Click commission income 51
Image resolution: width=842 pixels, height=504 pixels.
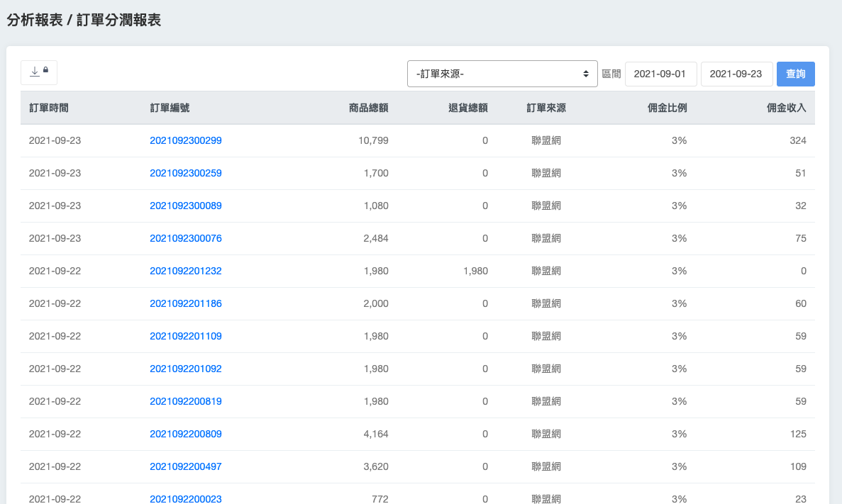[801, 174]
